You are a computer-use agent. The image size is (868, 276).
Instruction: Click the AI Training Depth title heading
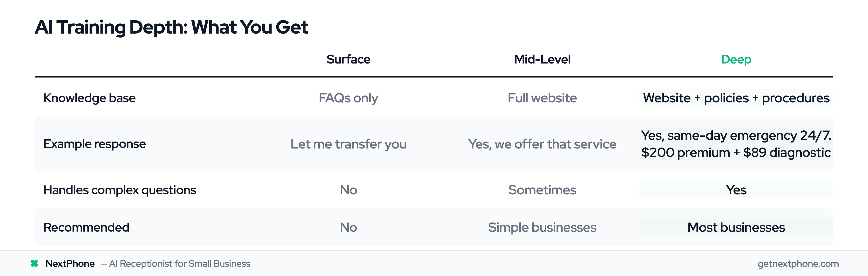tap(171, 27)
